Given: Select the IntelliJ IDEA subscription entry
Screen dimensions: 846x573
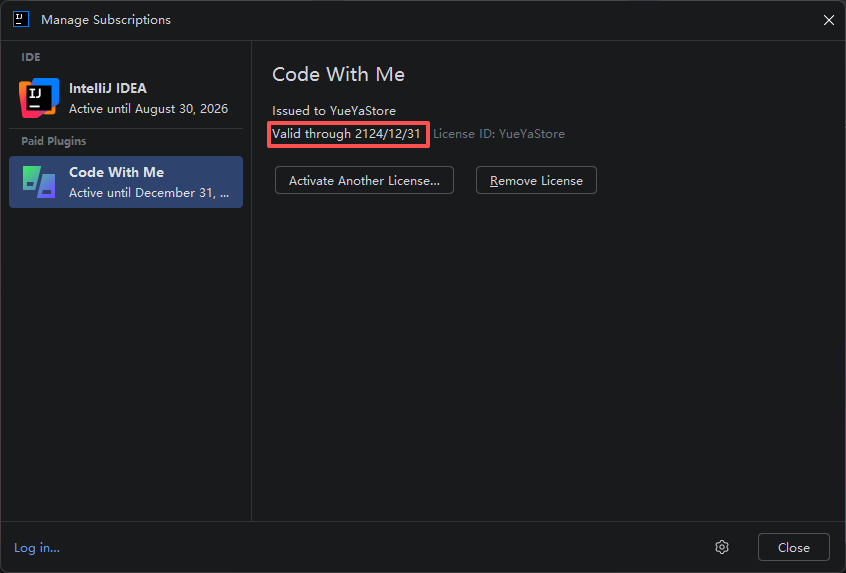Looking at the screenshot, I should click(126, 98).
